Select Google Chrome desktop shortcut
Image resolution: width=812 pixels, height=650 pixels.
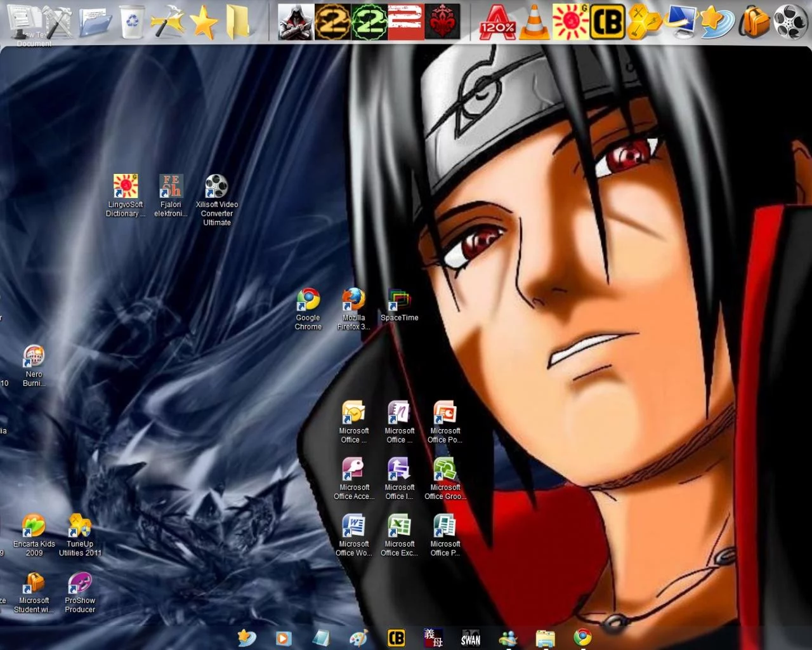tap(308, 309)
